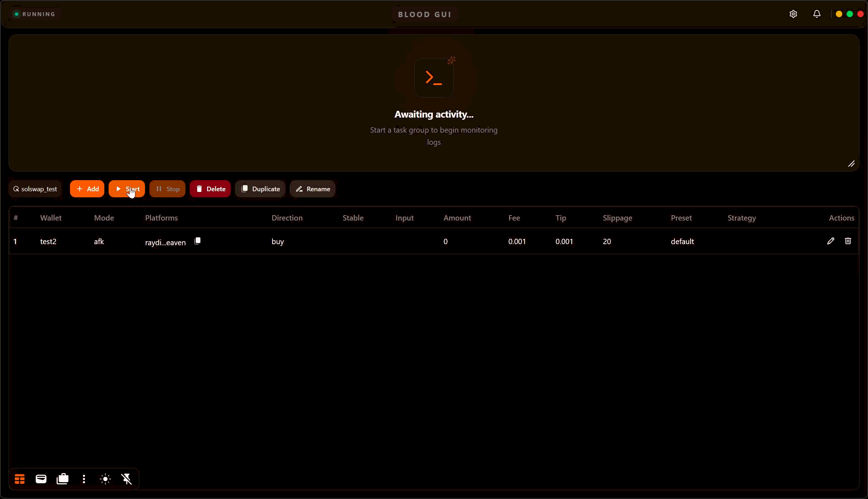Toggle the pin icon in dock
Viewport: 868px width, 499px height.
pos(127,479)
